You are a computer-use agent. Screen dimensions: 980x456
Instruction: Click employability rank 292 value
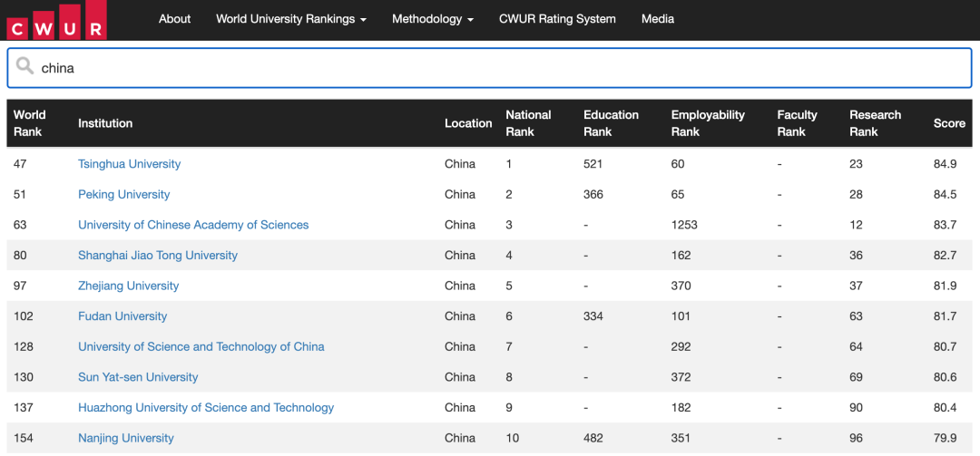(681, 346)
